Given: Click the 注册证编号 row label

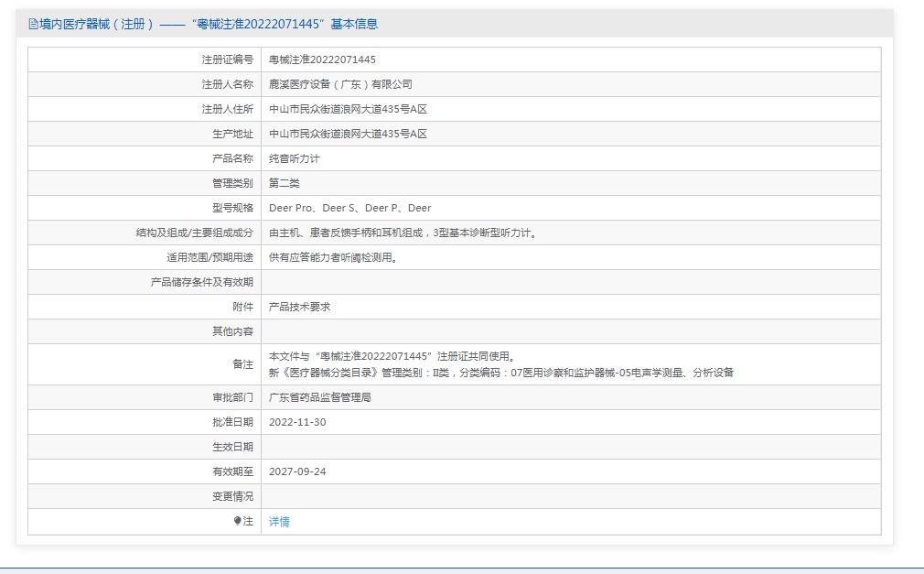Looking at the screenshot, I should [228, 60].
